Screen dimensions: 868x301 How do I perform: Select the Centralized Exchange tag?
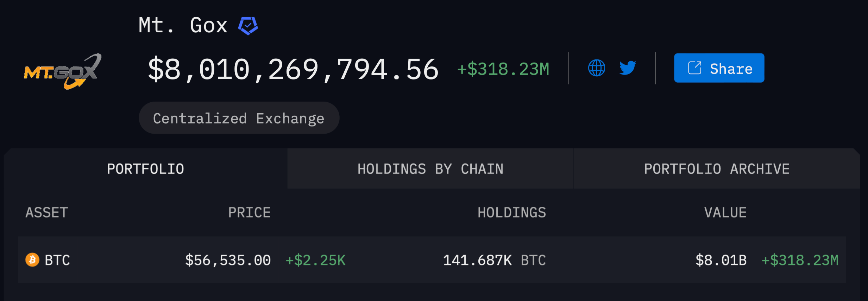point(239,118)
